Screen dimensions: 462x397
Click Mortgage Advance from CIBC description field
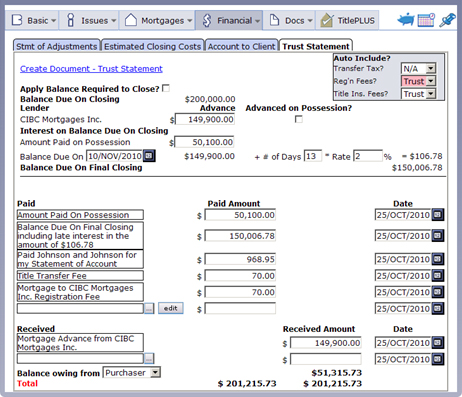click(x=80, y=342)
